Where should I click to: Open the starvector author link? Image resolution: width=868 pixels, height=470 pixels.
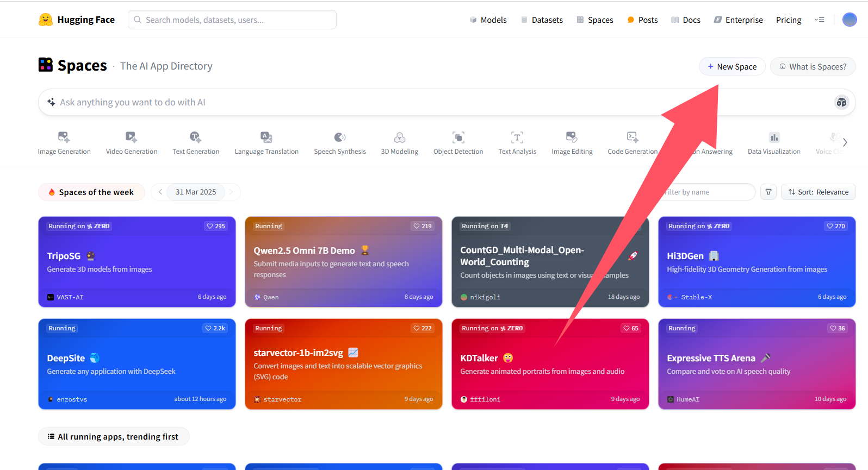coord(277,399)
